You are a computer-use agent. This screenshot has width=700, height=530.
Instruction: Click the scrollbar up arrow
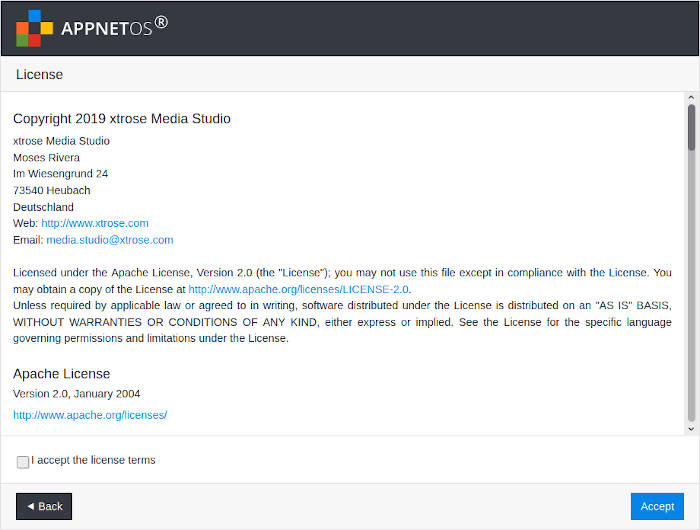pos(691,97)
